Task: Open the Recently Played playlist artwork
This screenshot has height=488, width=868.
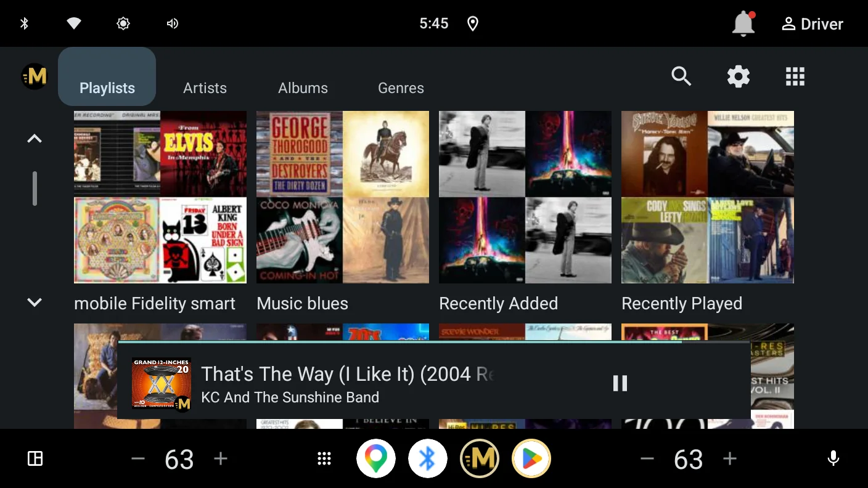Action: [708, 197]
